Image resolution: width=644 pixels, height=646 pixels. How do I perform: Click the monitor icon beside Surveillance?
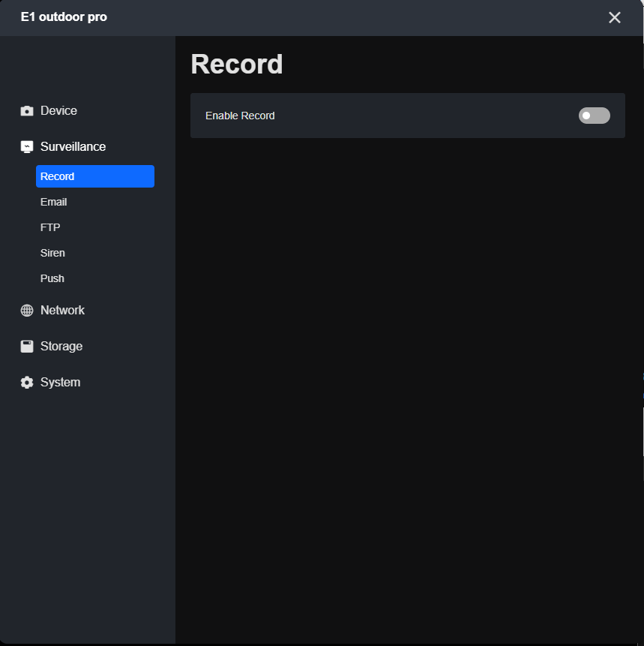click(x=27, y=147)
